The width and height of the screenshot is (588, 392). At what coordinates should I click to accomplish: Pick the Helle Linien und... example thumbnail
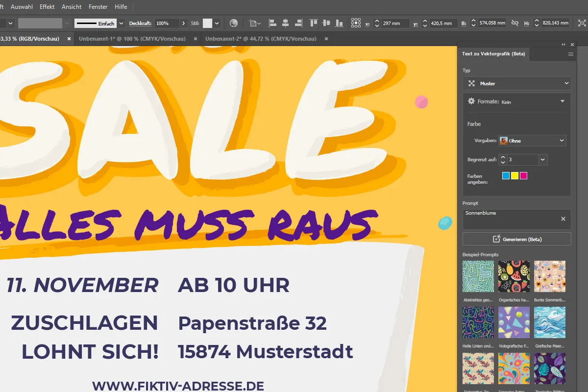[x=478, y=322]
